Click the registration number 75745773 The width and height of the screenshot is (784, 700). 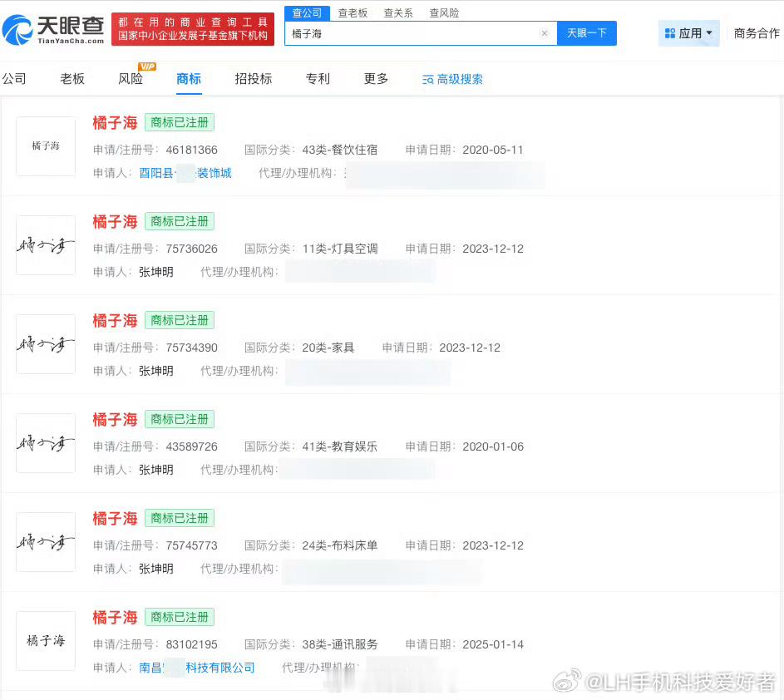click(x=191, y=545)
